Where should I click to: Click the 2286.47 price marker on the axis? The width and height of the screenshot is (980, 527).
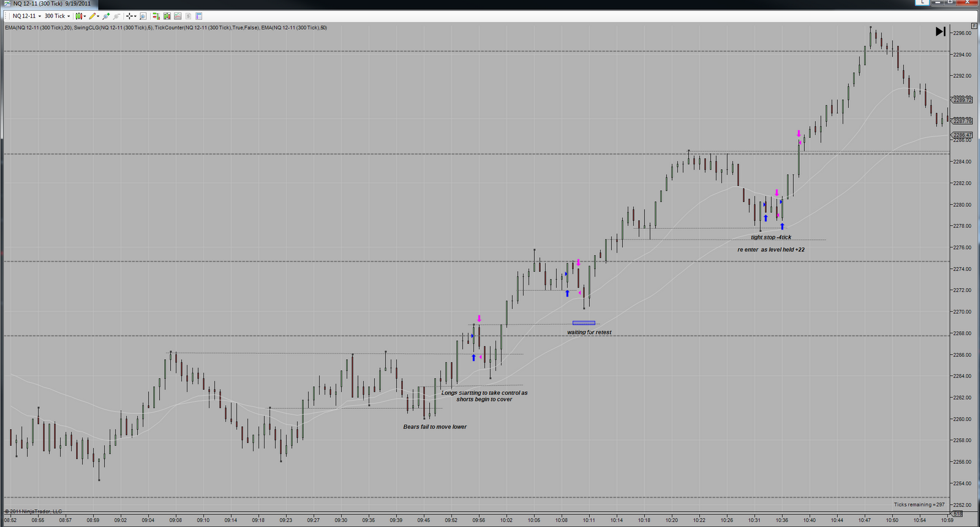coord(962,135)
